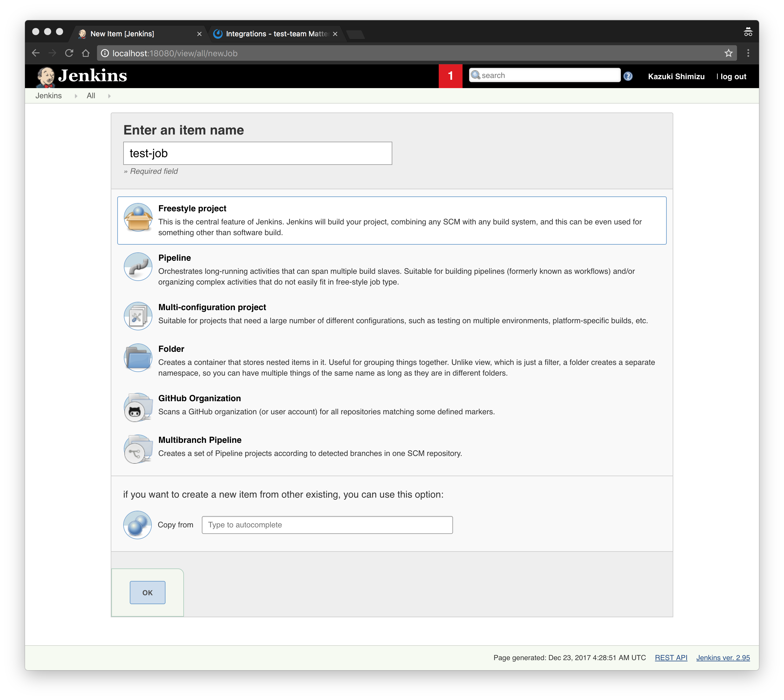Expand the Jenkins breadcrumb arrow
Screen dimensions: 784x700
pyautogui.click(x=76, y=96)
